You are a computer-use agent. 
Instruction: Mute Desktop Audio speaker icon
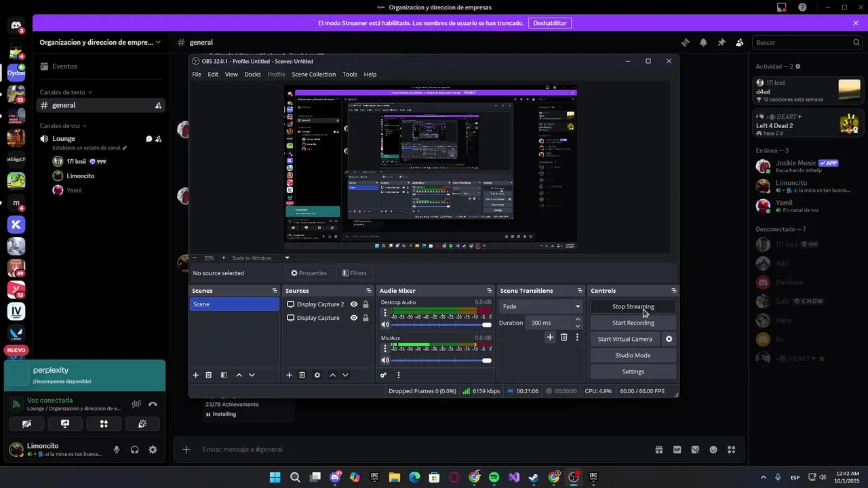[x=385, y=325]
